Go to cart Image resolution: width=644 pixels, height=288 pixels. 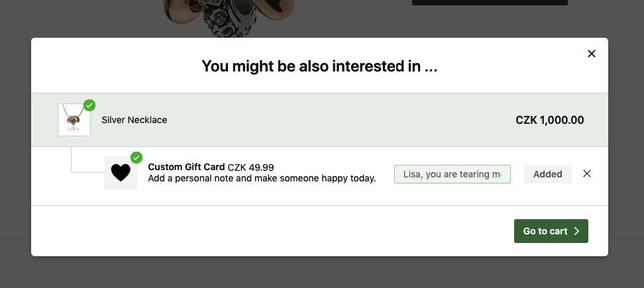click(551, 231)
